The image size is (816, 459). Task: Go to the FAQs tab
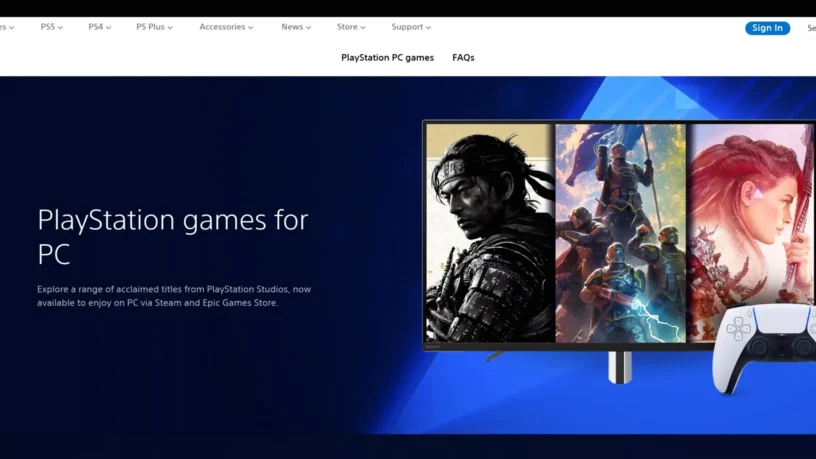463,58
